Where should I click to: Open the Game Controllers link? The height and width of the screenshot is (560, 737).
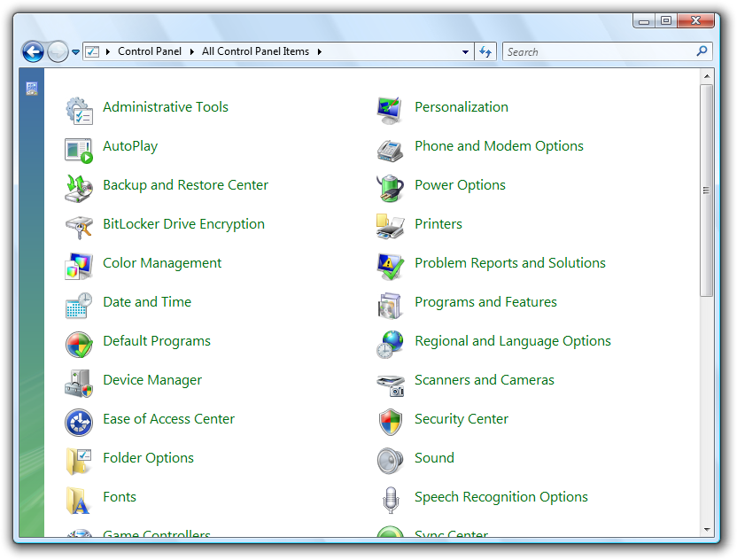[x=157, y=533]
